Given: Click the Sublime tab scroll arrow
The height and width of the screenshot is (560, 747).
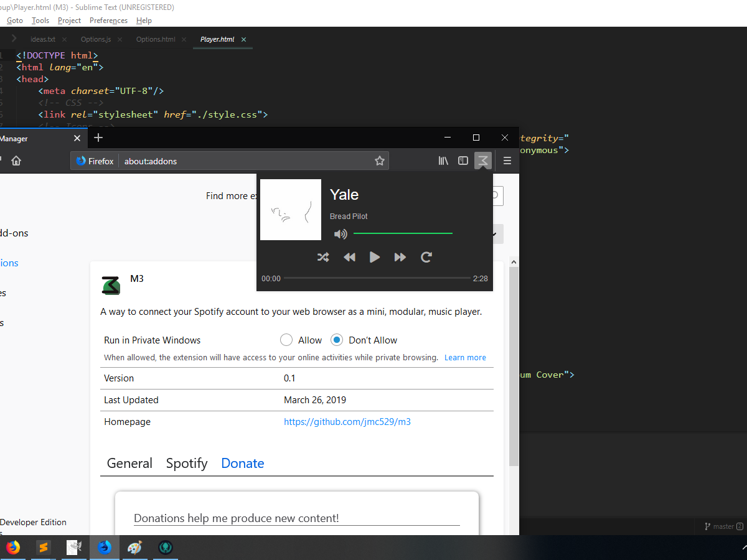Looking at the screenshot, I should point(14,39).
